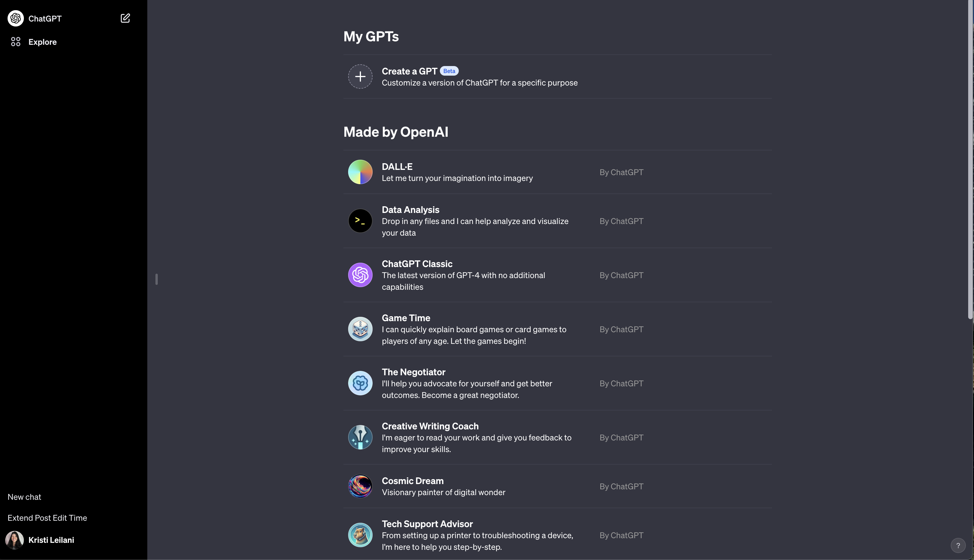974x560 pixels.
Task: Open the Tech Support Advisor title
Action: pos(427,524)
